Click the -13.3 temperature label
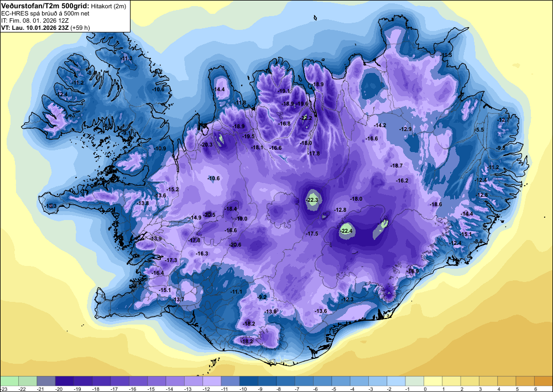553x392 pixels. pos(51,206)
